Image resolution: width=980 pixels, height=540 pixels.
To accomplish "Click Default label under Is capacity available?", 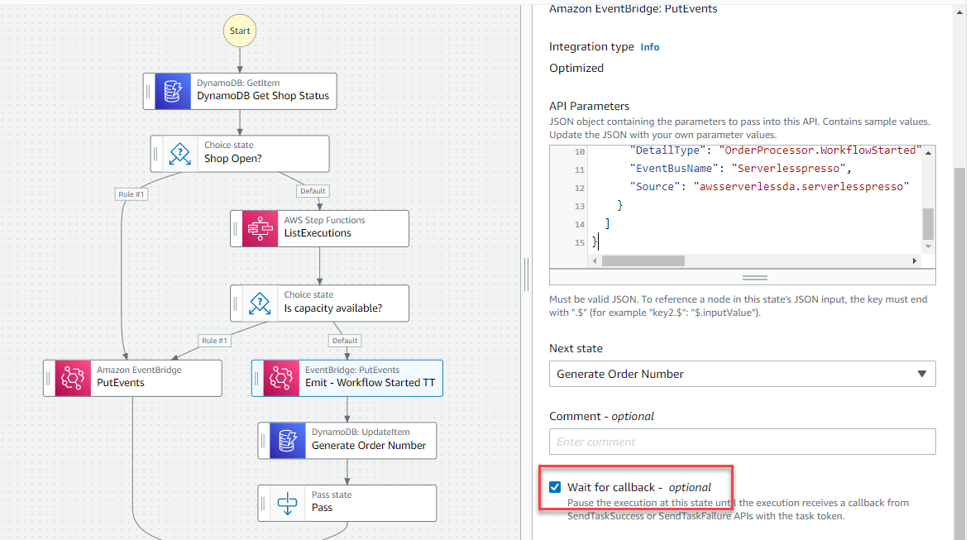I will coord(345,341).
